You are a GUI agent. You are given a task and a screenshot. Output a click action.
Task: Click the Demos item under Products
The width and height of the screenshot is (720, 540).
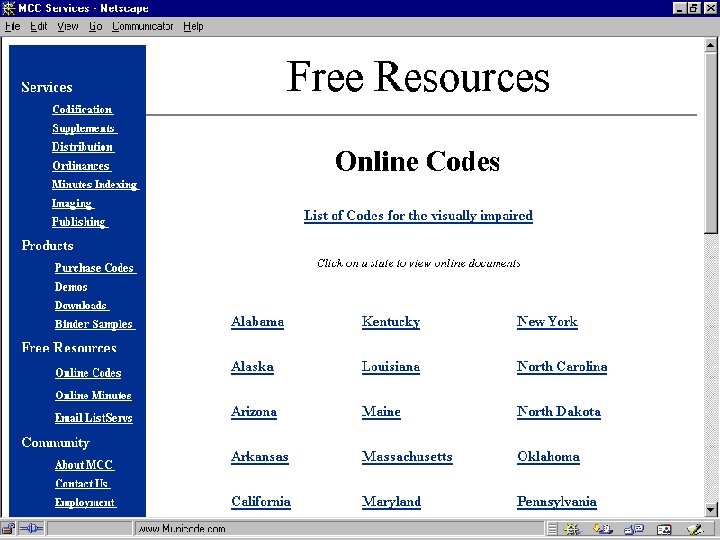71,287
